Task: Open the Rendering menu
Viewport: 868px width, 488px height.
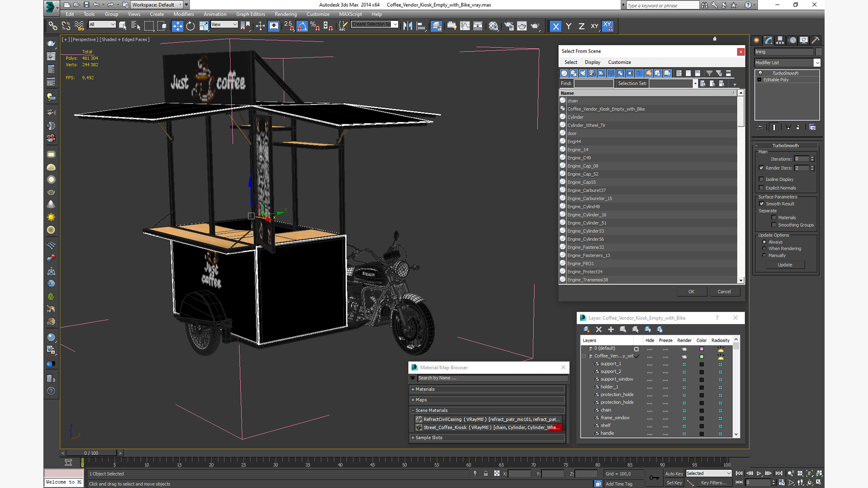Action: tap(286, 14)
